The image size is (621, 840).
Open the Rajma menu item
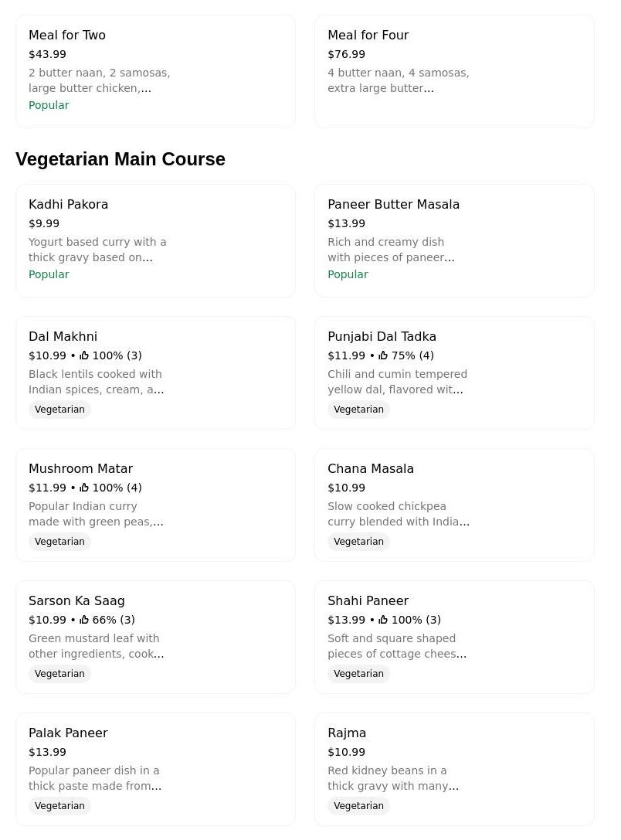pos(454,769)
